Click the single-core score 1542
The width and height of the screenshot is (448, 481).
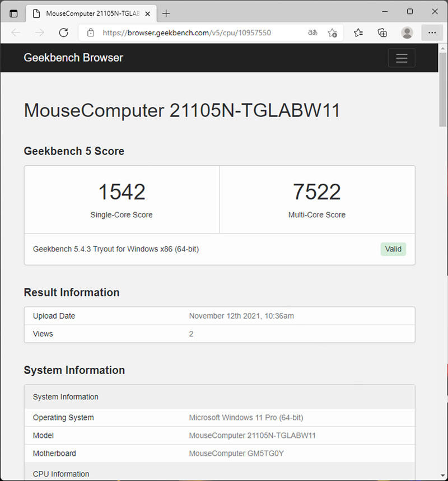coord(122,192)
